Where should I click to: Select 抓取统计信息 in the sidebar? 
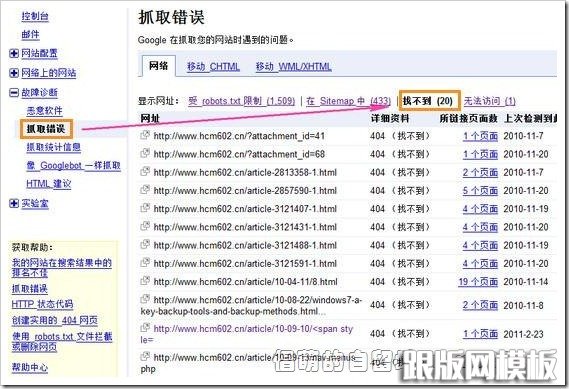(54, 147)
